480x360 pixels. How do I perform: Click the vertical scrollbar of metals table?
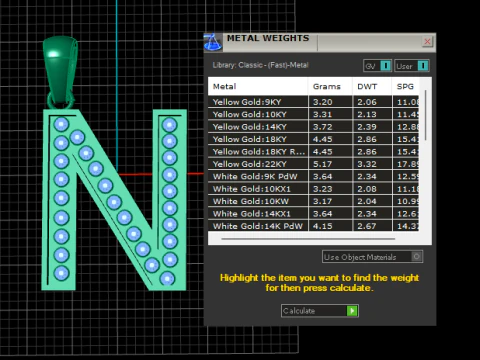click(426, 115)
